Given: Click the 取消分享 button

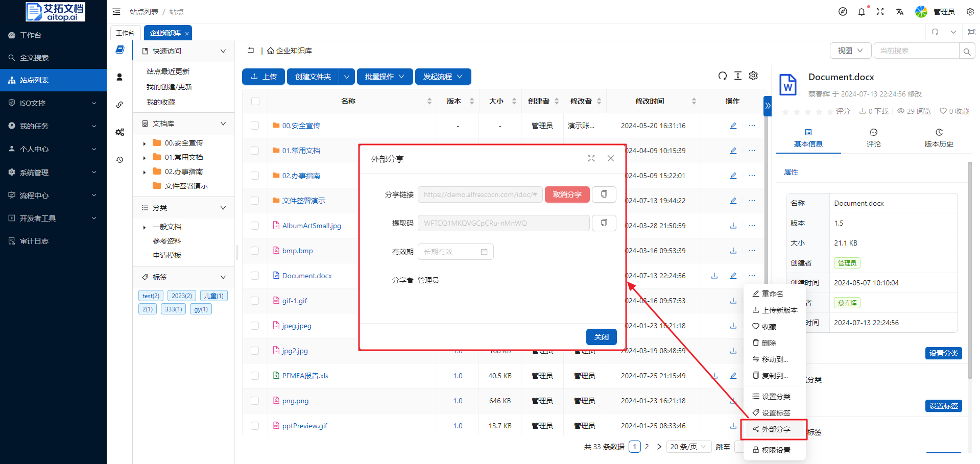Looking at the screenshot, I should 567,194.
